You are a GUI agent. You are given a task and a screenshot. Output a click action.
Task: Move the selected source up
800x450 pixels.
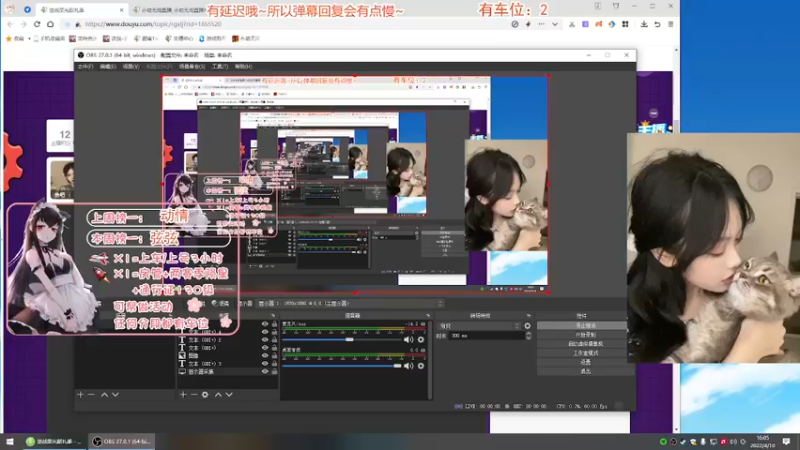pos(218,394)
